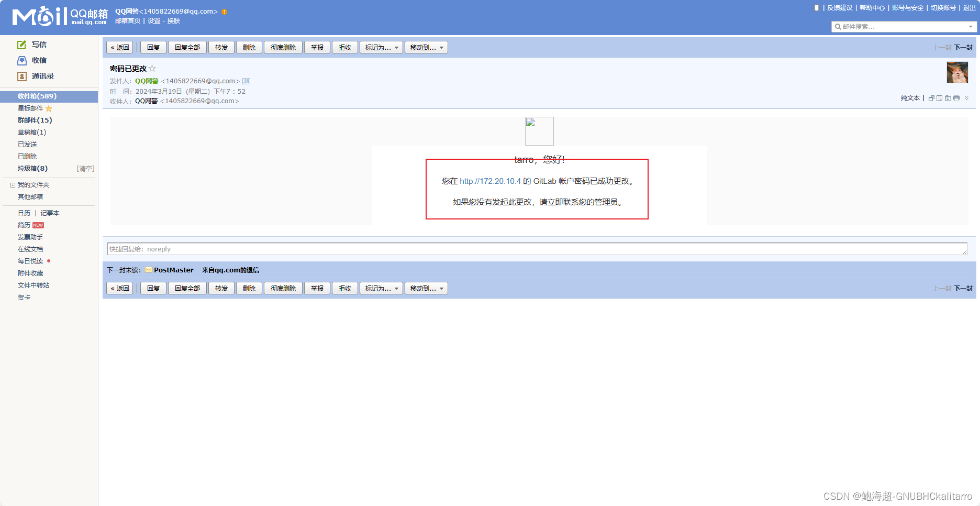980x506 pixels.
Task: Star the 密码已更改 email
Action: click(x=152, y=69)
